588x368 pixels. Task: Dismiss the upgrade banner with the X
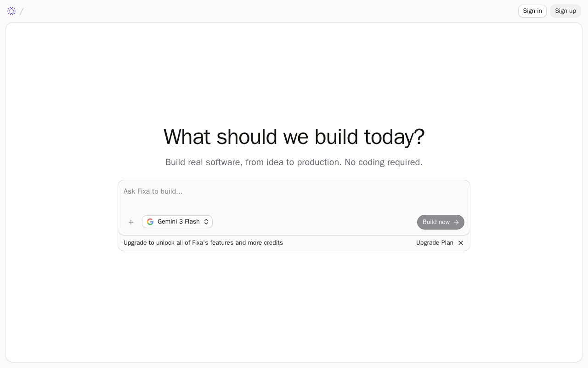click(461, 243)
